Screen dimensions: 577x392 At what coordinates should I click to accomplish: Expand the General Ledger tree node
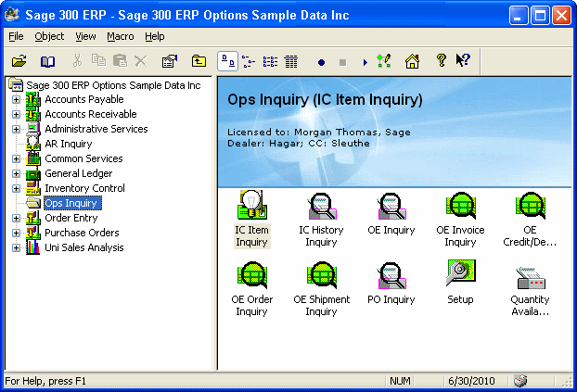click(x=16, y=173)
